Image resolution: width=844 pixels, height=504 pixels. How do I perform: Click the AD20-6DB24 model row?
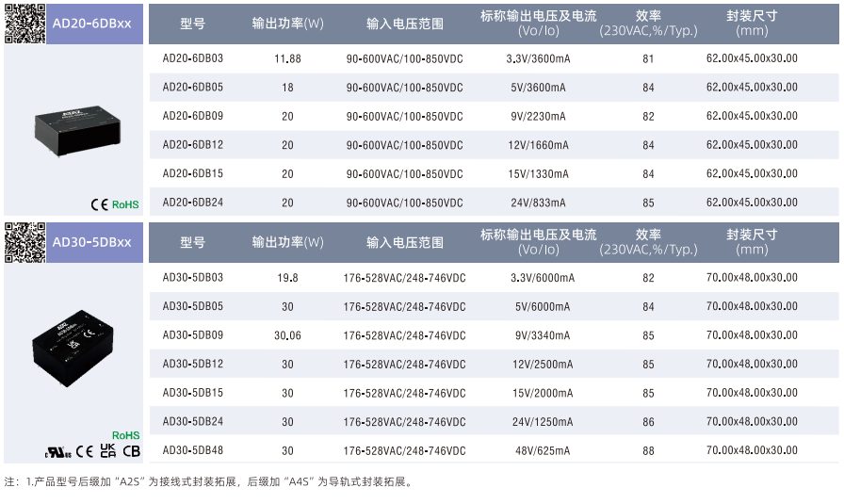(193, 203)
